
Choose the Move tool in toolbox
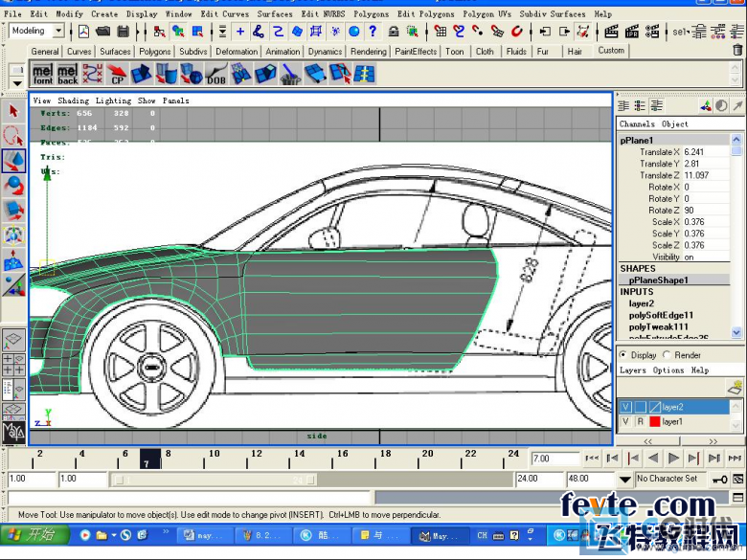pyautogui.click(x=13, y=161)
